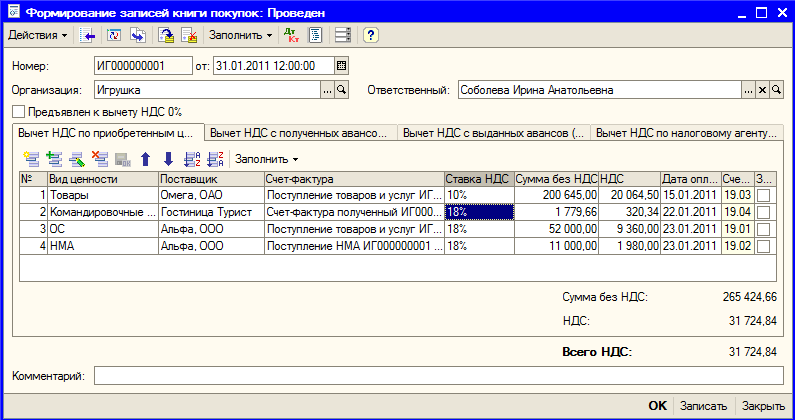
Task: Click the Вид ценности column header
Action: (103, 179)
